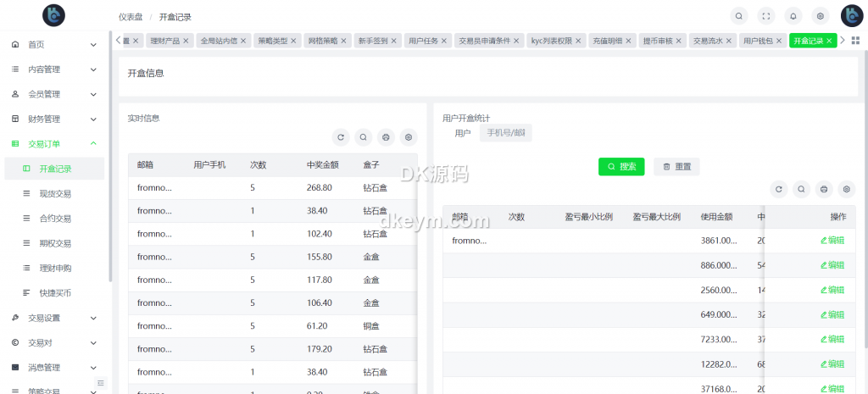The height and width of the screenshot is (394, 868).
Task: Open the tab grid menu icon
Action: (x=855, y=41)
